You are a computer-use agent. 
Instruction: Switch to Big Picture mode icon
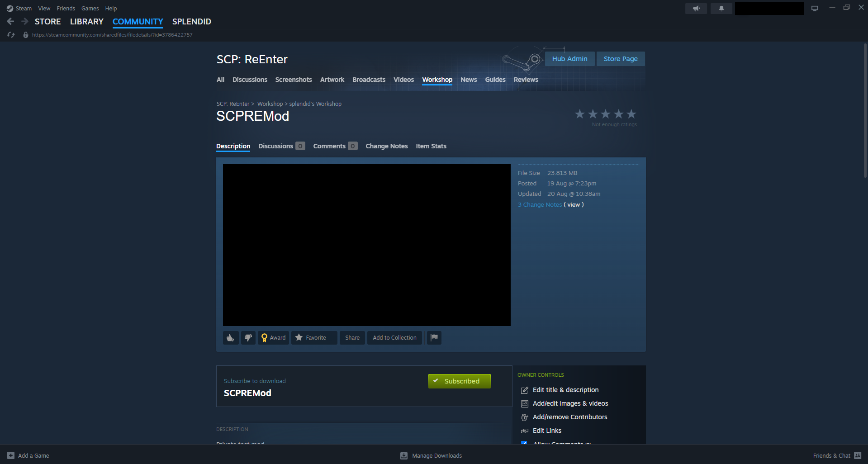(815, 8)
